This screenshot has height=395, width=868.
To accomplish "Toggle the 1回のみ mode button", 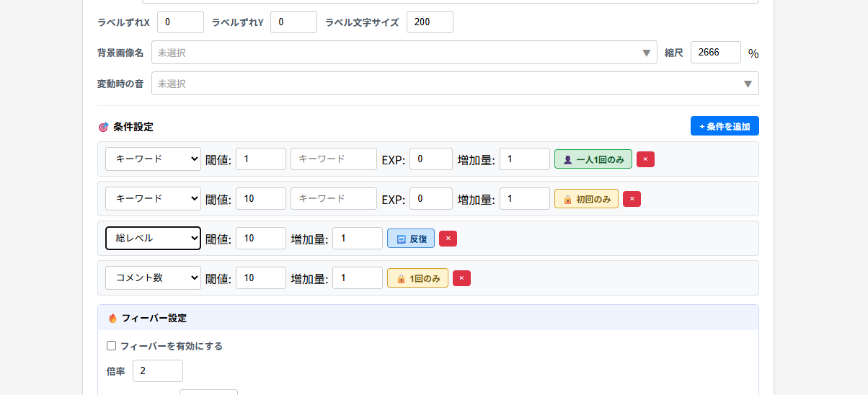I will coord(417,278).
